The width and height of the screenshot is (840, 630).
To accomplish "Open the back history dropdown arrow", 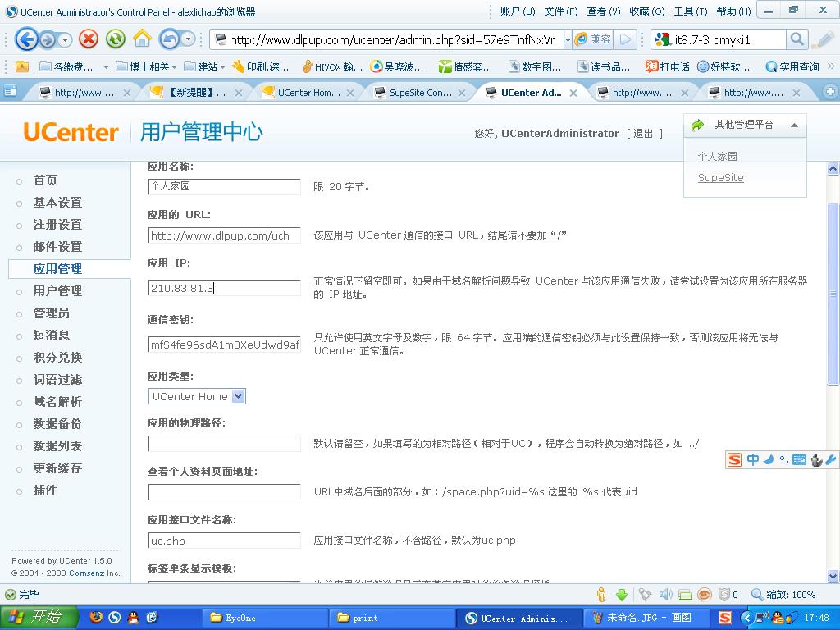I will [65, 40].
